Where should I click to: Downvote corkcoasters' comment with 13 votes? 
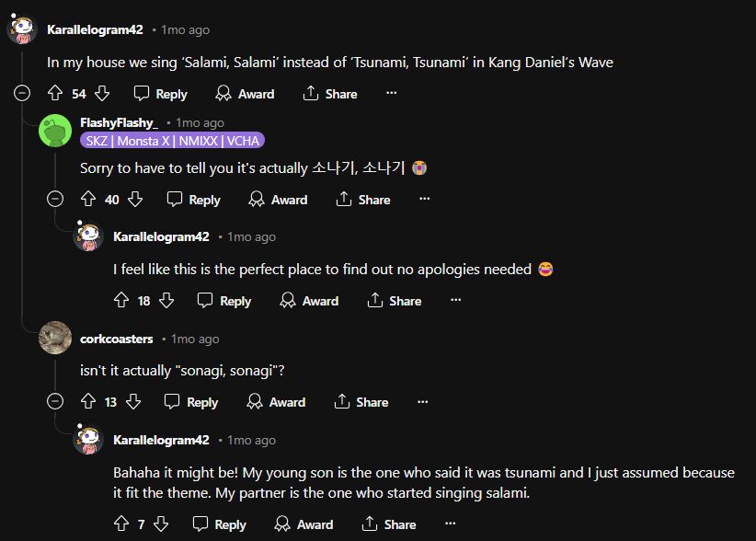(133, 401)
